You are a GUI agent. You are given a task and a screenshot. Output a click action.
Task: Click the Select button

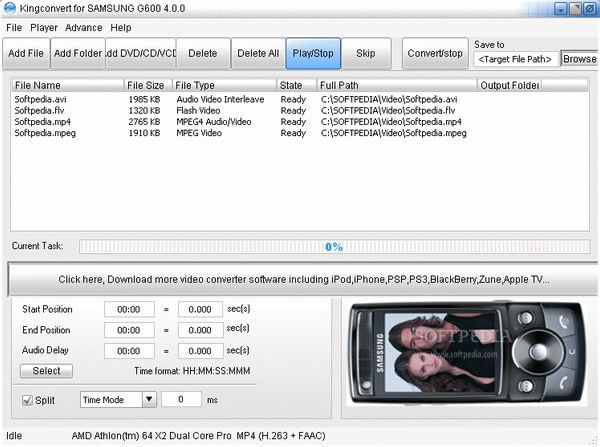pyautogui.click(x=46, y=371)
